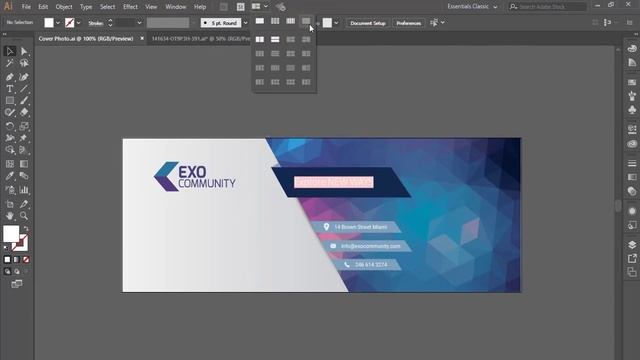Viewport: 640px width, 360px height.
Task: Open the Color panel in right dock
Action: point(632,49)
